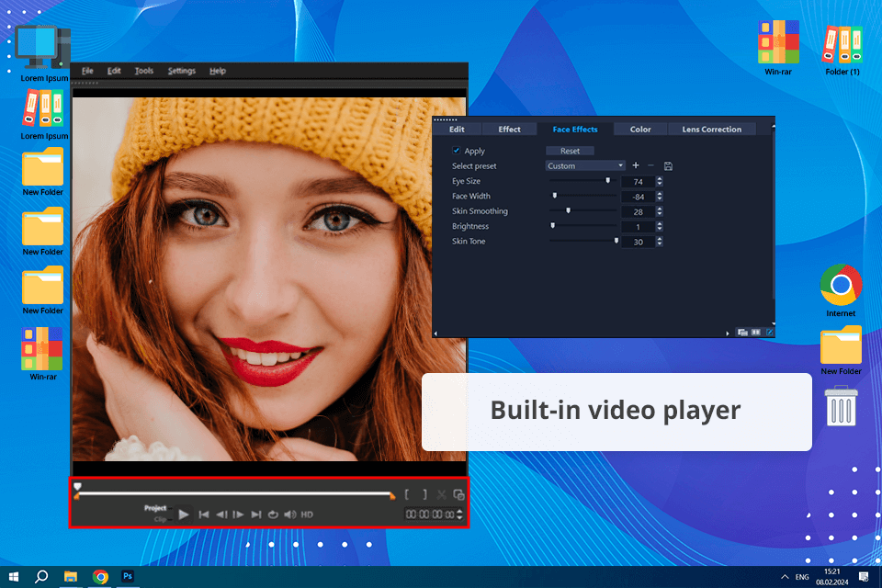
Task: Switch player to Project mode
Action: (x=155, y=507)
